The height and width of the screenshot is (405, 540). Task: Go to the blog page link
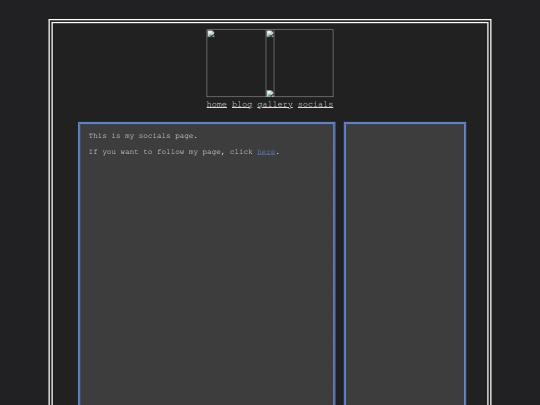click(242, 104)
